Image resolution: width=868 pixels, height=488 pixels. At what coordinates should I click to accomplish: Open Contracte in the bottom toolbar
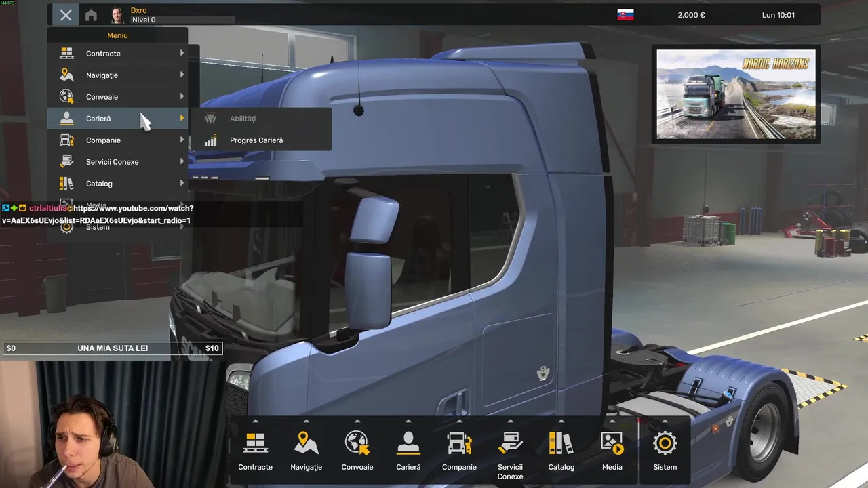click(x=256, y=450)
